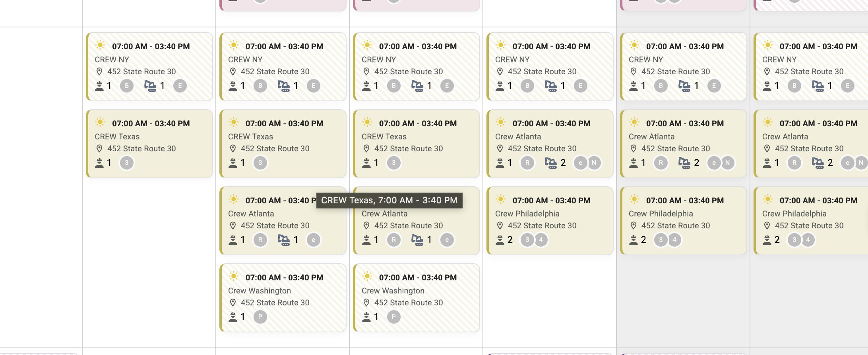This screenshot has width=868, height=355.
Task: Click the location pin on the rightmost Crew Philadelphia card
Action: [767, 226]
